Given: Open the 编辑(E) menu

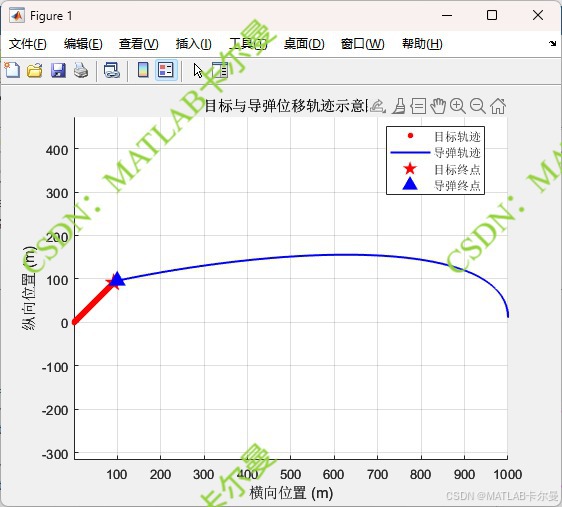Looking at the screenshot, I should 83,44.
